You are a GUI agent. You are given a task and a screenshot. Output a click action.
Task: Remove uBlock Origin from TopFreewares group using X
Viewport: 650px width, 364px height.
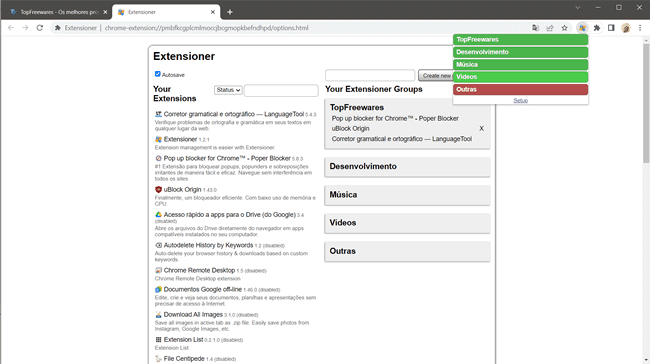(x=481, y=129)
